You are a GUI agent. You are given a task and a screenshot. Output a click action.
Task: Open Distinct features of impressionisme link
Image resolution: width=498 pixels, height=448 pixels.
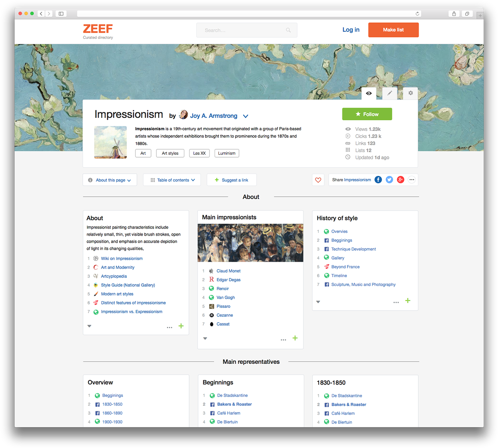point(133,303)
